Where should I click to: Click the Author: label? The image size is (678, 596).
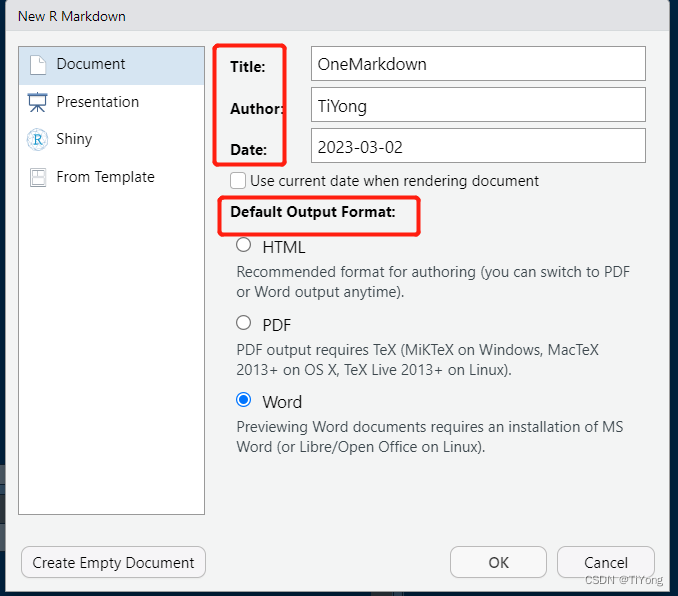tap(257, 109)
